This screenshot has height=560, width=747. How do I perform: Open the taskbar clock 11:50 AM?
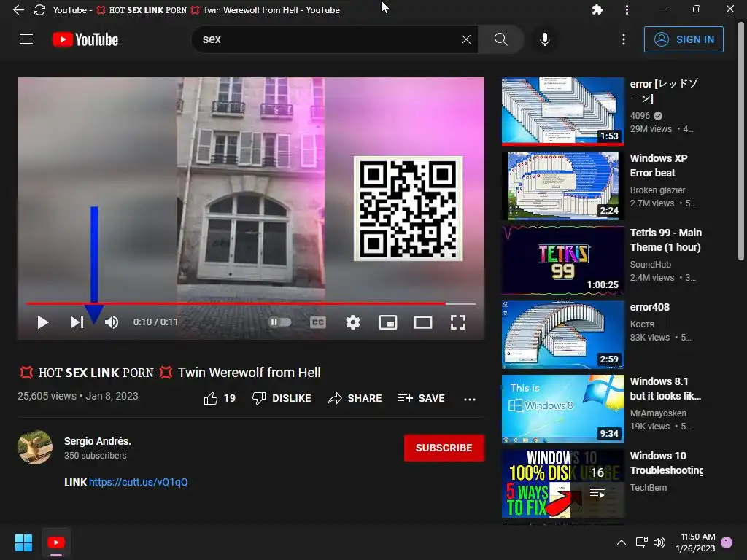(x=695, y=542)
